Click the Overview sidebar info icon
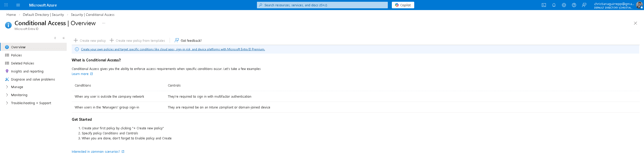The height and width of the screenshot is (160, 644). 7,47
